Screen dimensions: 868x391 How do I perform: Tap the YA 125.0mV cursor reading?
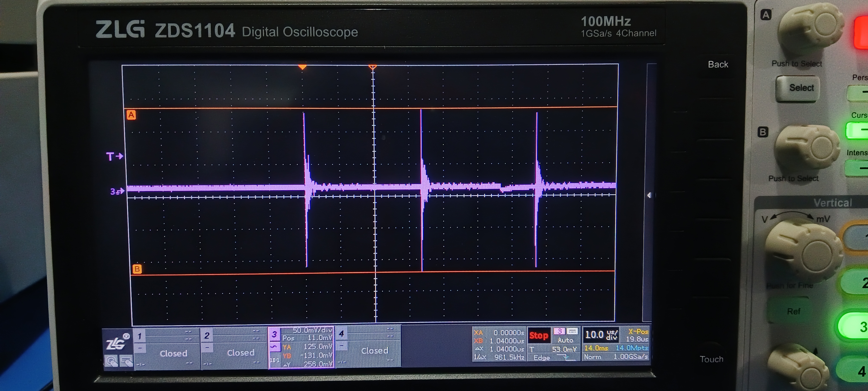307,346
